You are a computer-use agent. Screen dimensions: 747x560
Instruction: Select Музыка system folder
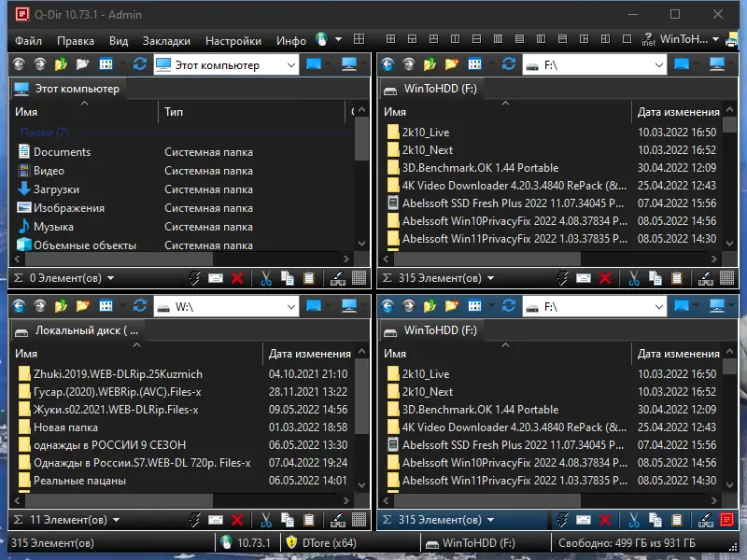[x=53, y=227]
